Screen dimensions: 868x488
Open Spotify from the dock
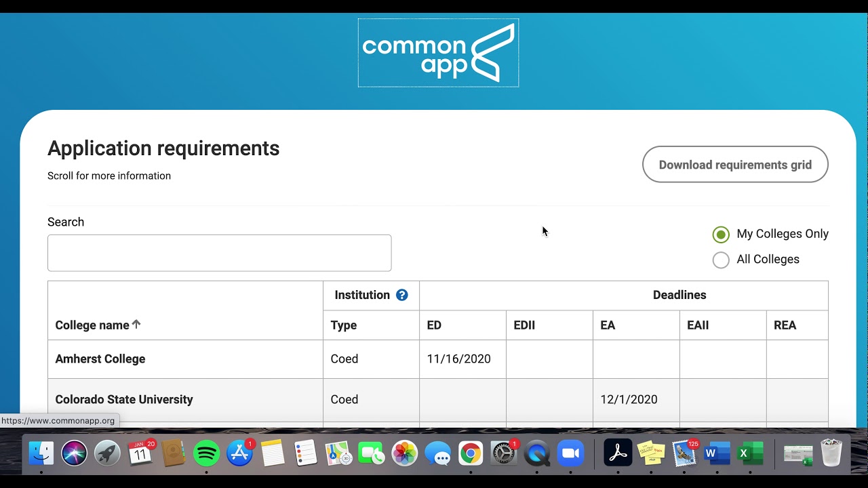point(206,453)
